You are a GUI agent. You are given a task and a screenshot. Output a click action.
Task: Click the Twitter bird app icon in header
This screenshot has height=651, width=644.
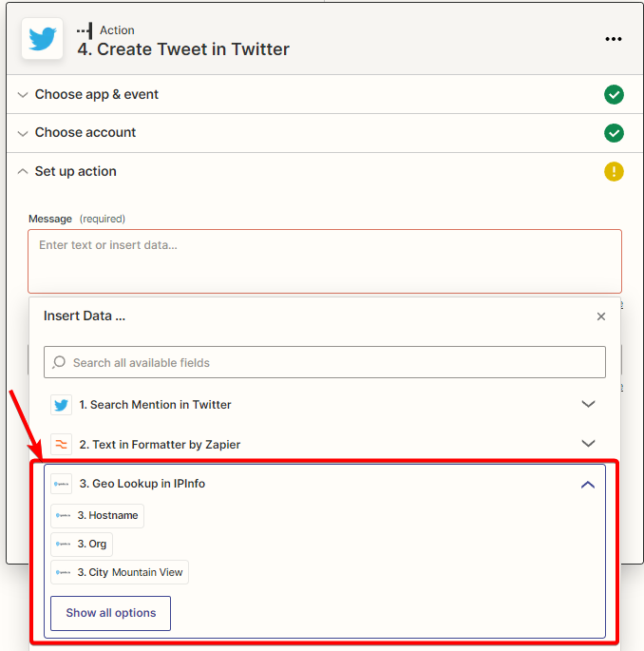pos(43,39)
